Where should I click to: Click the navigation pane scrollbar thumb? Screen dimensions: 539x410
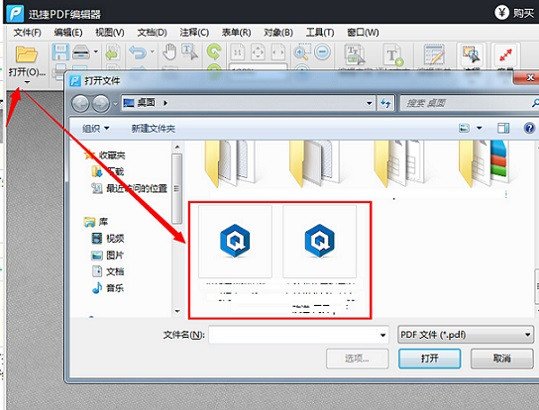click(177, 188)
